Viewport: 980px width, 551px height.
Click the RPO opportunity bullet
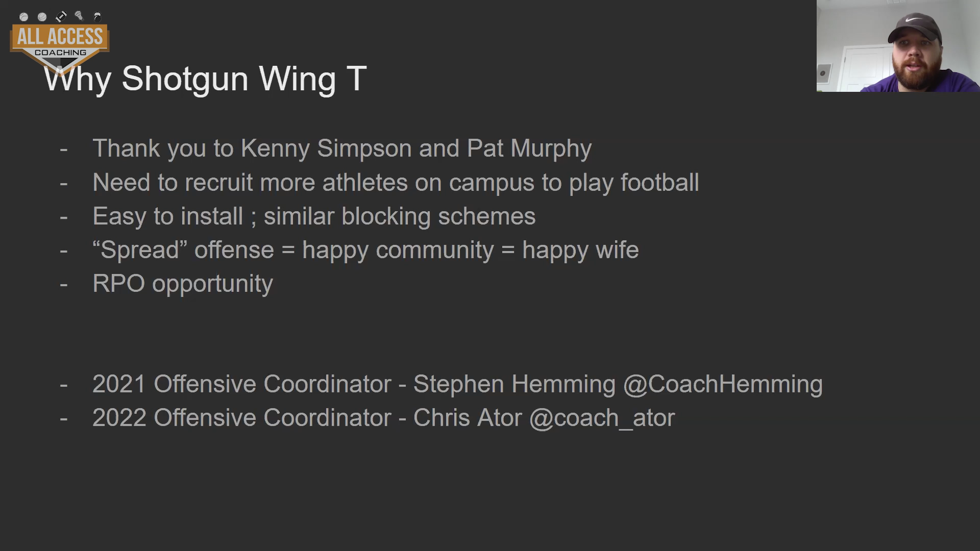183,284
